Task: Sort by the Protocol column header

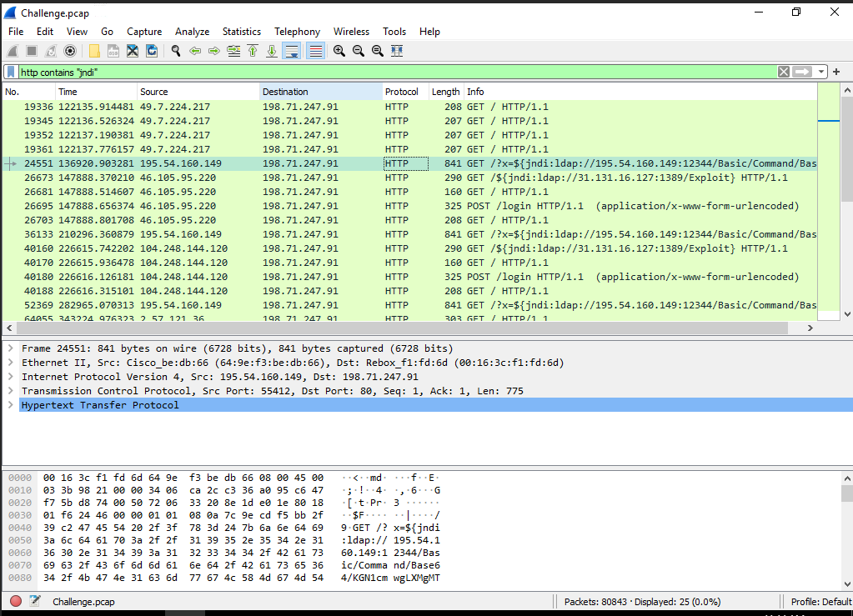Action: (x=405, y=92)
